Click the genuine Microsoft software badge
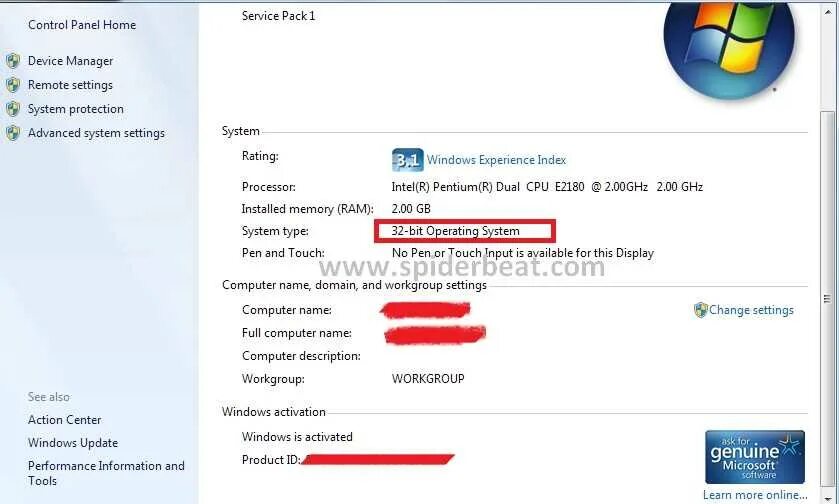The width and height of the screenshot is (839, 504). pos(754,457)
